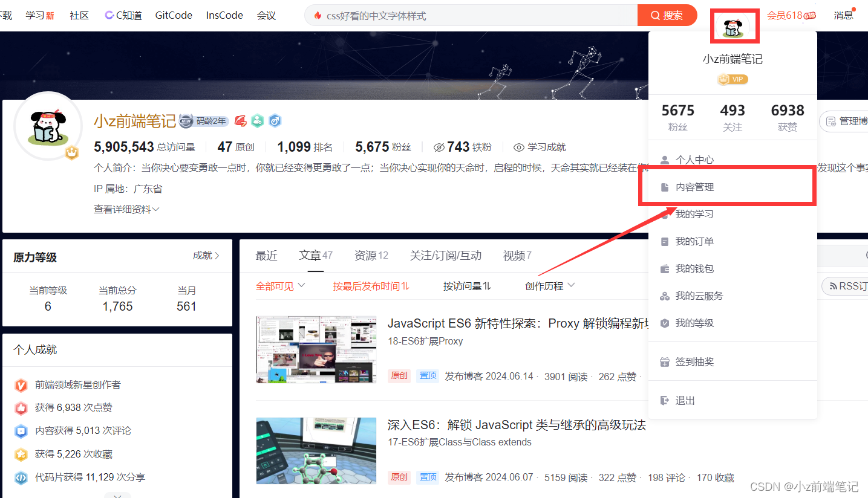Viewport: 868px width, 498px height.
Task: Click the star icon for 5,226 次收藏
Action: point(21,454)
